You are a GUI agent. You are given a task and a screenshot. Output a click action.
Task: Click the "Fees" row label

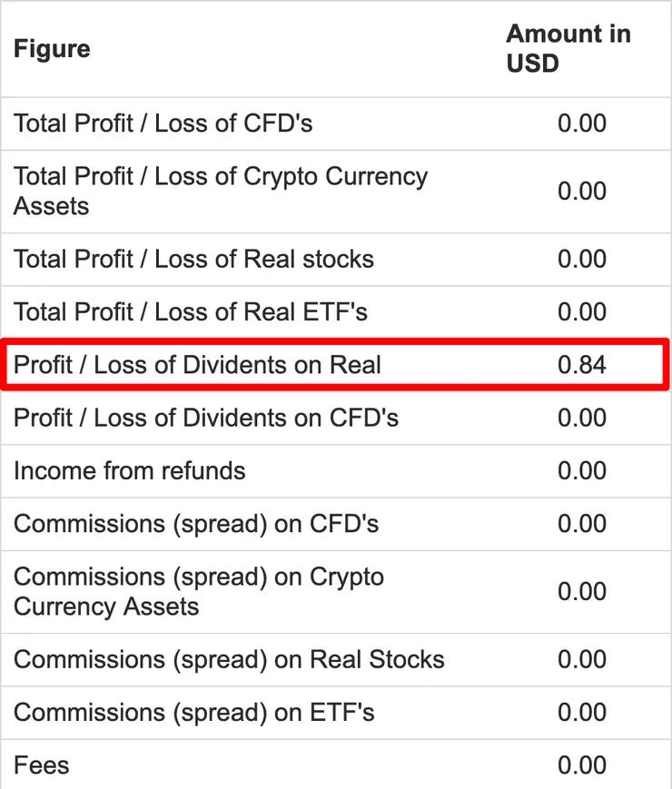pyautogui.click(x=42, y=765)
